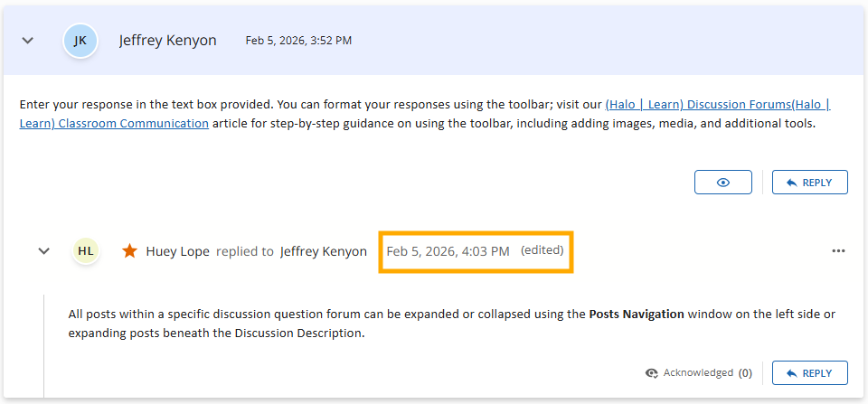
Task: Click the Huey Lope author name
Action: tap(178, 251)
